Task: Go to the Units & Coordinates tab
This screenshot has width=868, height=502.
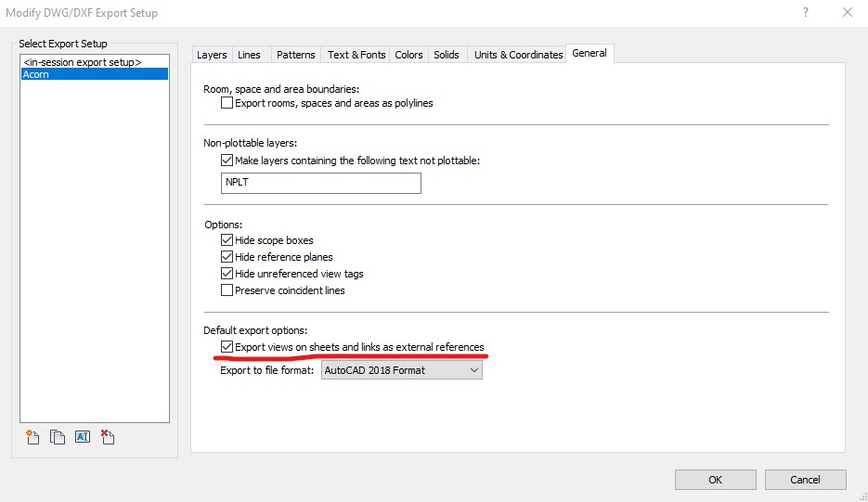Action: pyautogui.click(x=518, y=55)
